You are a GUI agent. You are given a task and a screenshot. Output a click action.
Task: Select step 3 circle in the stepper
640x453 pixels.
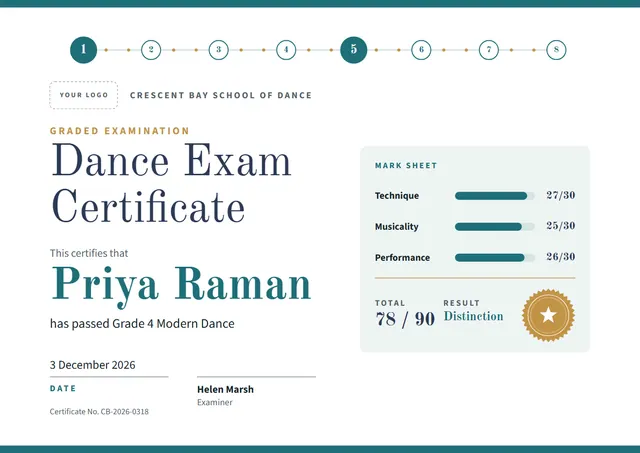tap(219, 50)
